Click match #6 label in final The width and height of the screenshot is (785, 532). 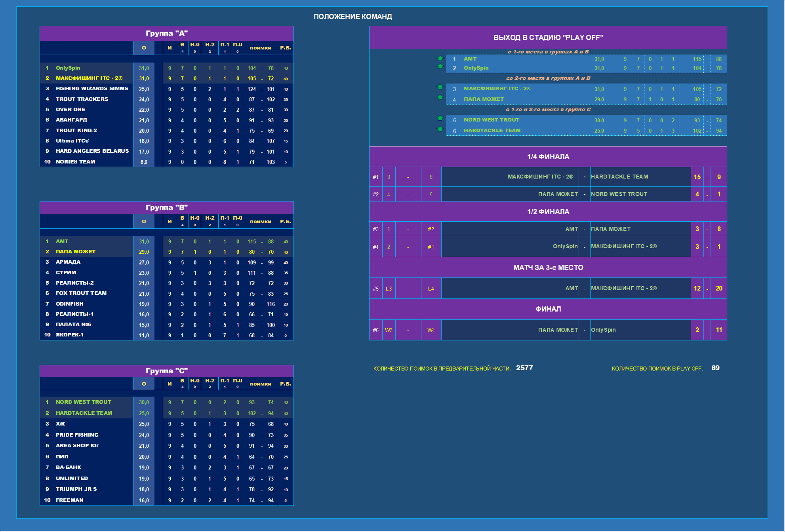pos(375,330)
